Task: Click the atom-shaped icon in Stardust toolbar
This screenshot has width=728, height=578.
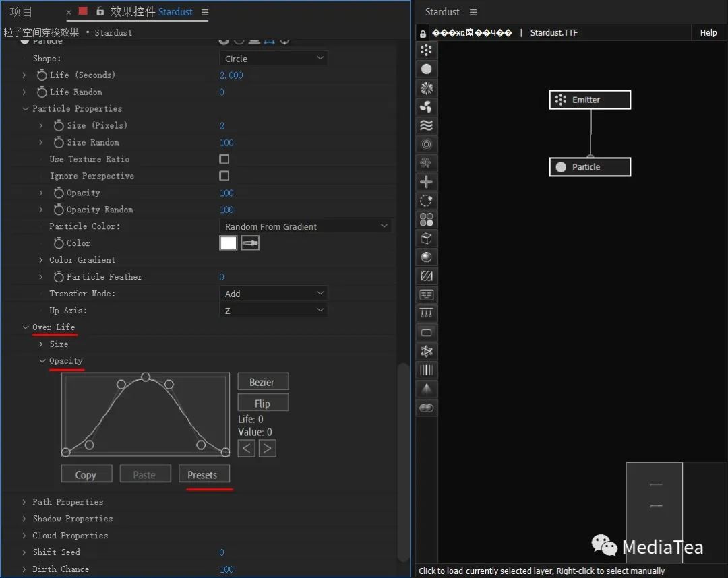Action: tap(426, 351)
